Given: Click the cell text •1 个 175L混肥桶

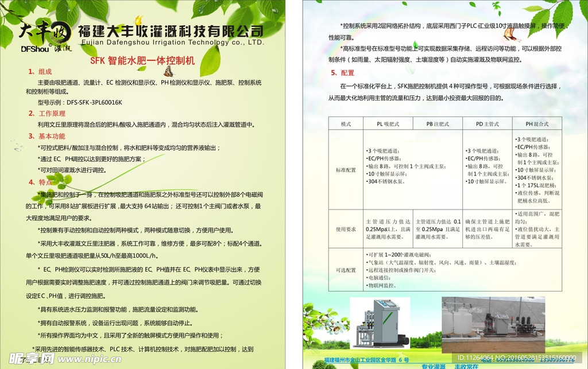Looking at the screenshot, I should pos(536,185).
